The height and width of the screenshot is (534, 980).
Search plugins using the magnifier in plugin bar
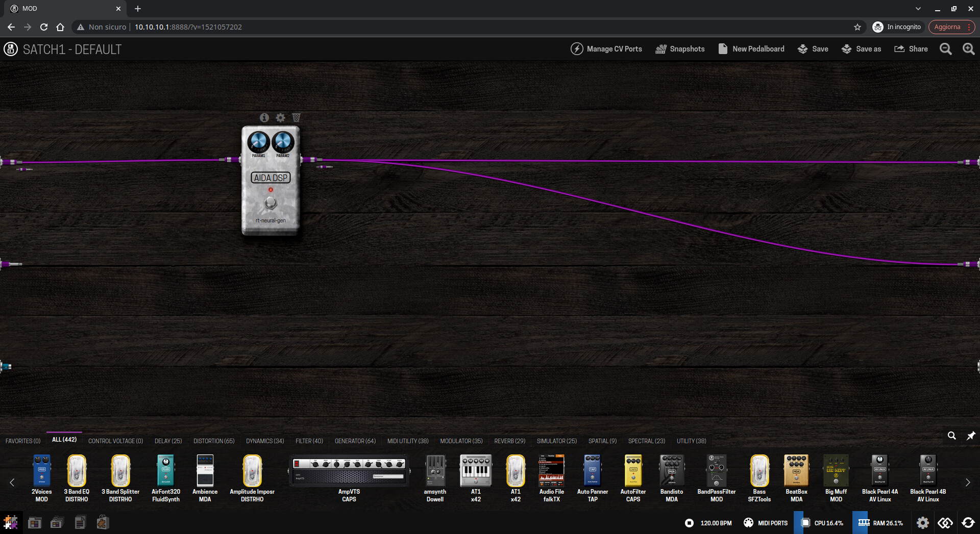click(952, 436)
